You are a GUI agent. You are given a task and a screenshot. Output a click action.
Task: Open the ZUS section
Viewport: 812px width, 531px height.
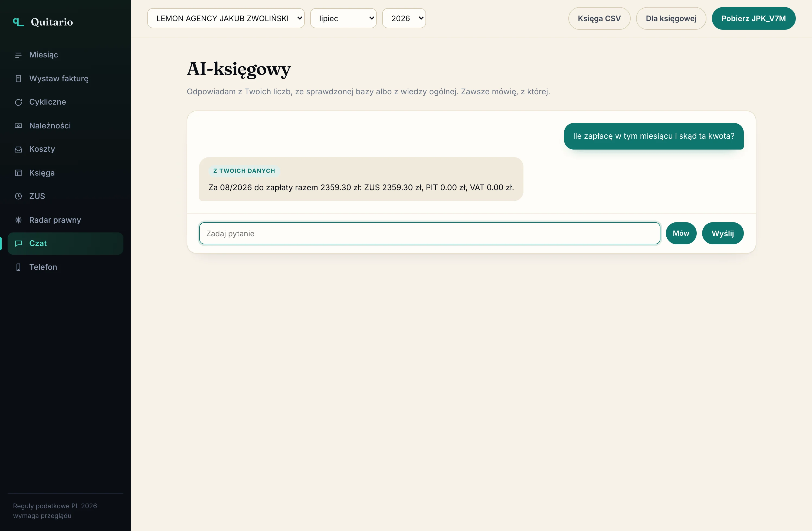click(x=65, y=196)
